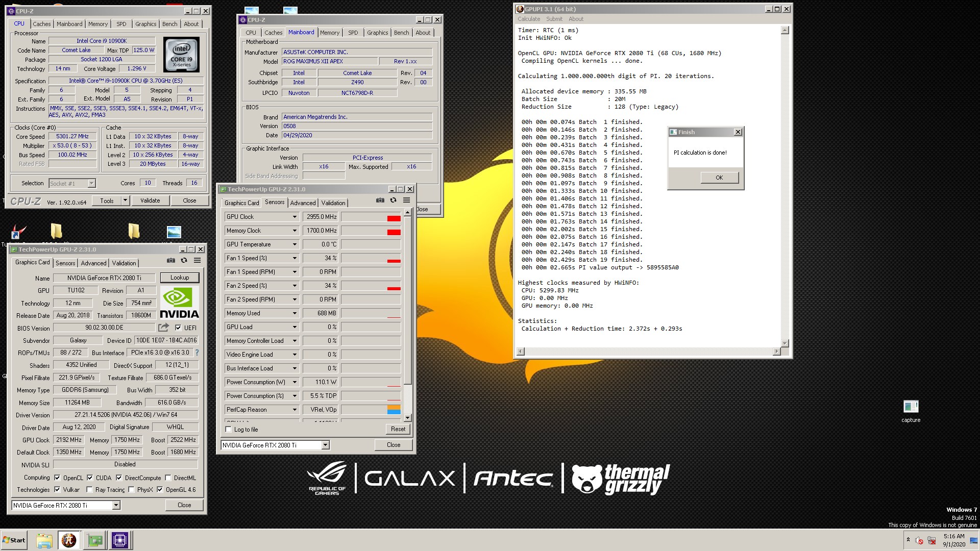Open the Socket #1 selection dropdown in CPU-Z
This screenshot has width=980, height=551.
click(x=91, y=184)
